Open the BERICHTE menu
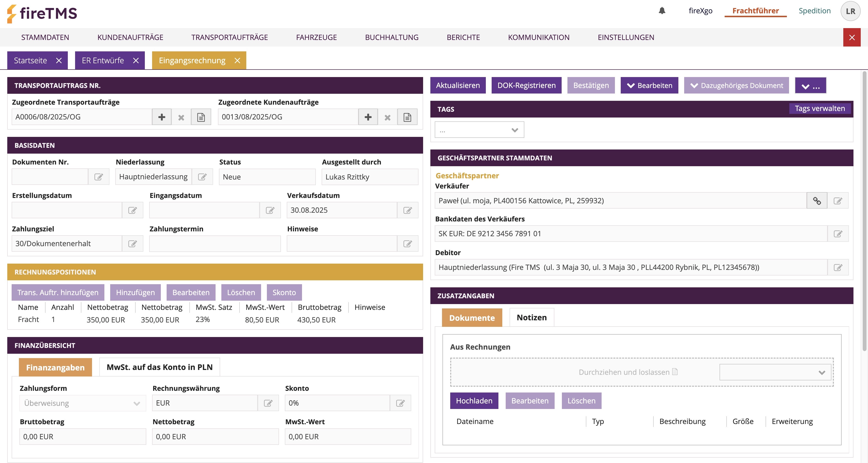The height and width of the screenshot is (463, 868). 463,37
